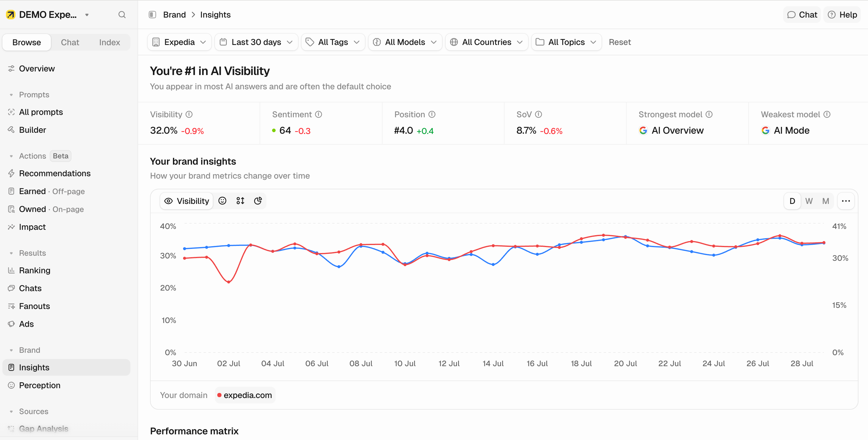Open the All Topics filter dropdown
Image resolution: width=868 pixels, height=440 pixels.
click(566, 42)
